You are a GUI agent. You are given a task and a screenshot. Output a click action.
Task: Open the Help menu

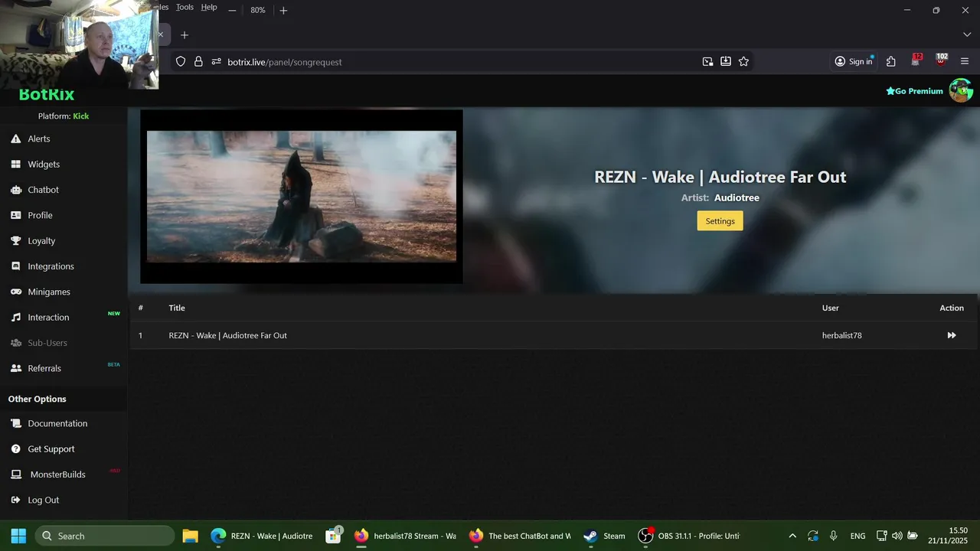(209, 7)
